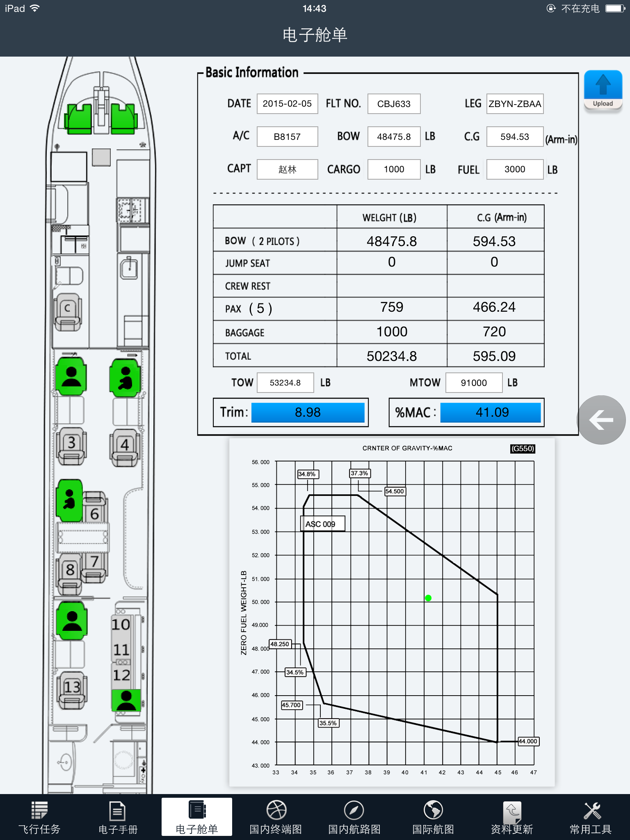Edit the CAPT field 赵林
Screen dimensions: 630x840
[x=287, y=169]
